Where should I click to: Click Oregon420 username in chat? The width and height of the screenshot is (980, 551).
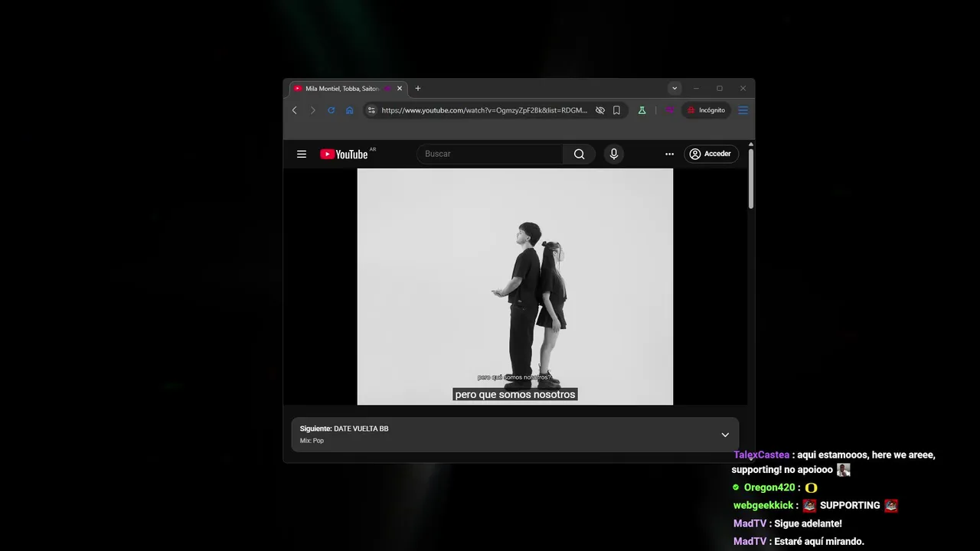click(769, 487)
